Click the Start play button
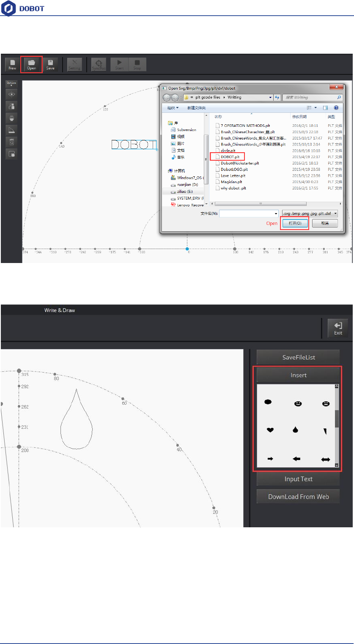Viewport: 354px width, 644px height. click(119, 64)
